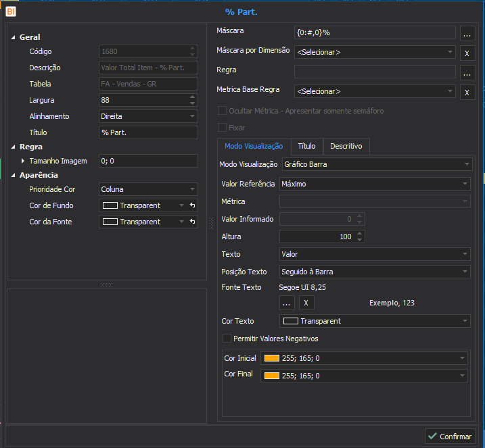
Task: Switch to the Título tab
Action: [x=306, y=146]
